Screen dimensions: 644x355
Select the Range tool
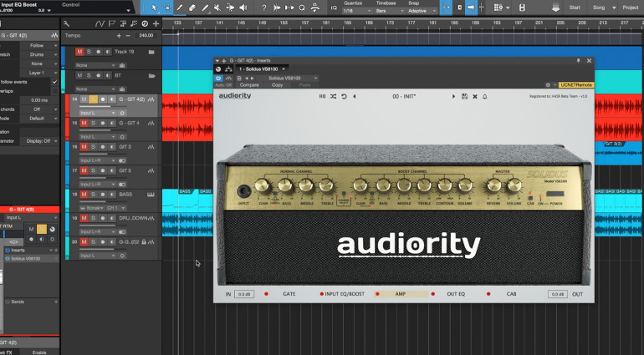point(167,8)
